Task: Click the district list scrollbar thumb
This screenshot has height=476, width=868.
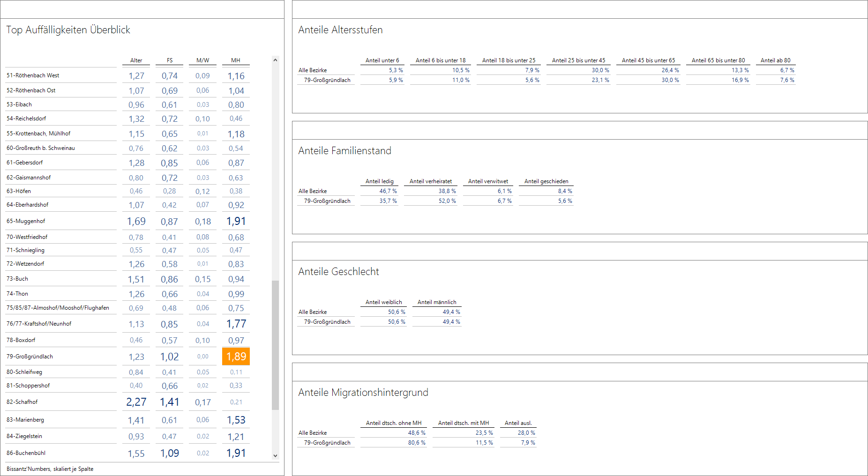Action: coord(275,345)
